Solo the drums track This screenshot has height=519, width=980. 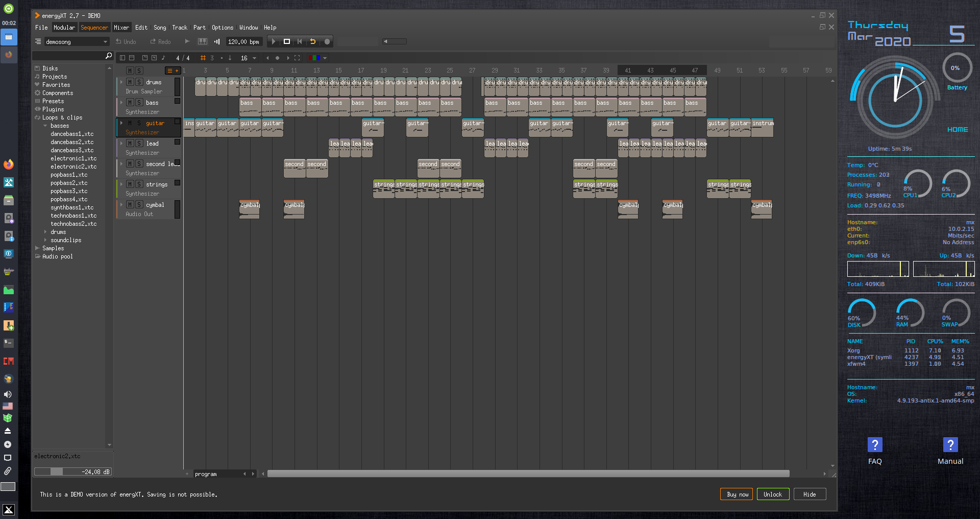139,82
